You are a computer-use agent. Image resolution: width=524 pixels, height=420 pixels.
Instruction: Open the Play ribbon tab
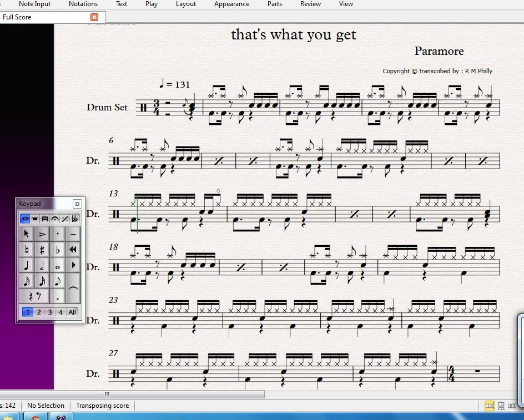[152, 4]
